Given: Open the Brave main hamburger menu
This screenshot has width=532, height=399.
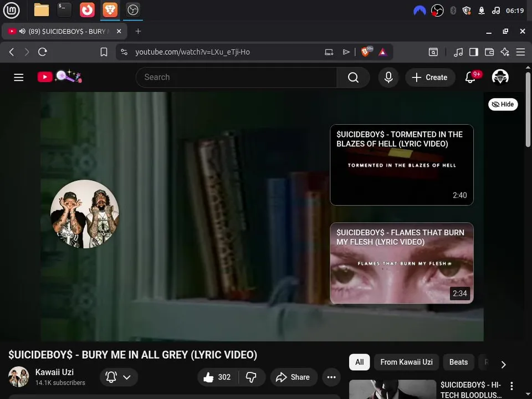Looking at the screenshot, I should 520,52.
